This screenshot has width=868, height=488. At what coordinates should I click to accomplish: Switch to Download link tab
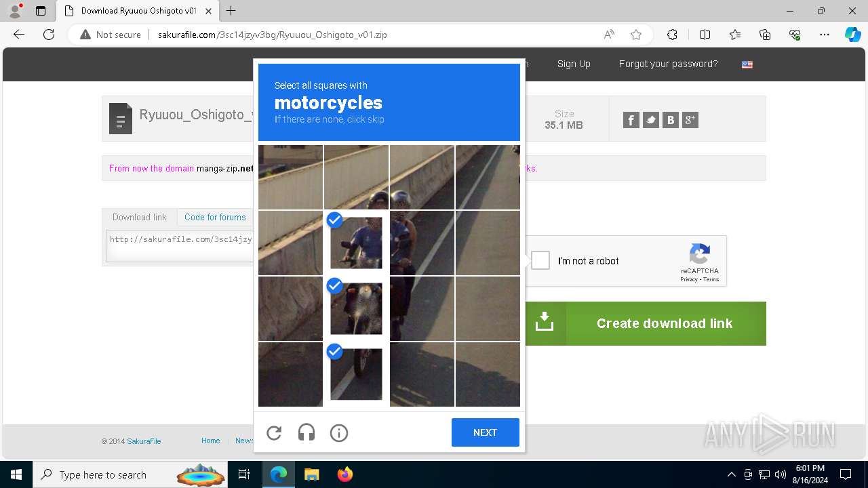tap(139, 217)
